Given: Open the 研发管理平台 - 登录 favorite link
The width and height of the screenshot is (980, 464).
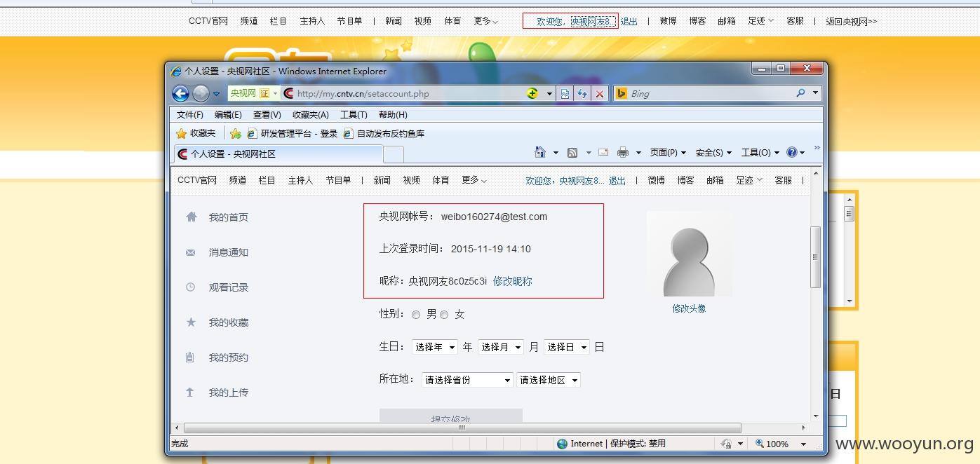Looking at the screenshot, I should [x=293, y=133].
